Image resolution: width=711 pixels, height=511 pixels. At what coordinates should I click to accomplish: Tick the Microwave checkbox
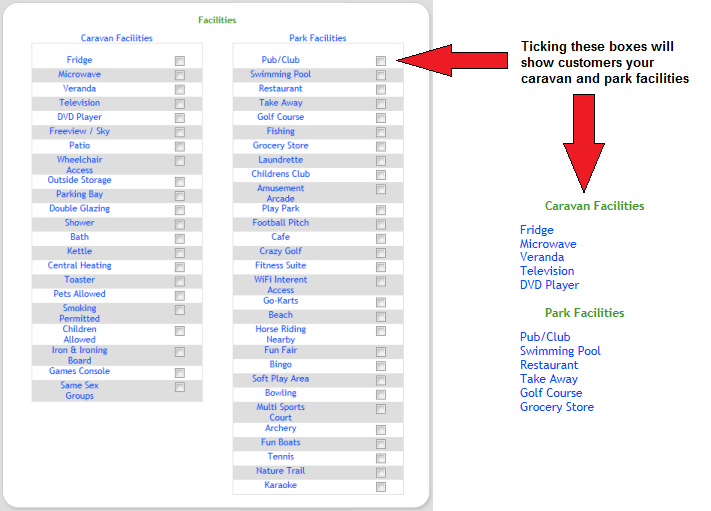click(x=180, y=75)
